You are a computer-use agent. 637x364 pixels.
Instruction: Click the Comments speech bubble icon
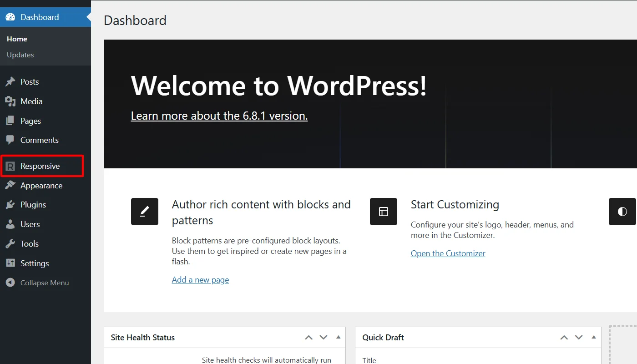tap(10, 140)
